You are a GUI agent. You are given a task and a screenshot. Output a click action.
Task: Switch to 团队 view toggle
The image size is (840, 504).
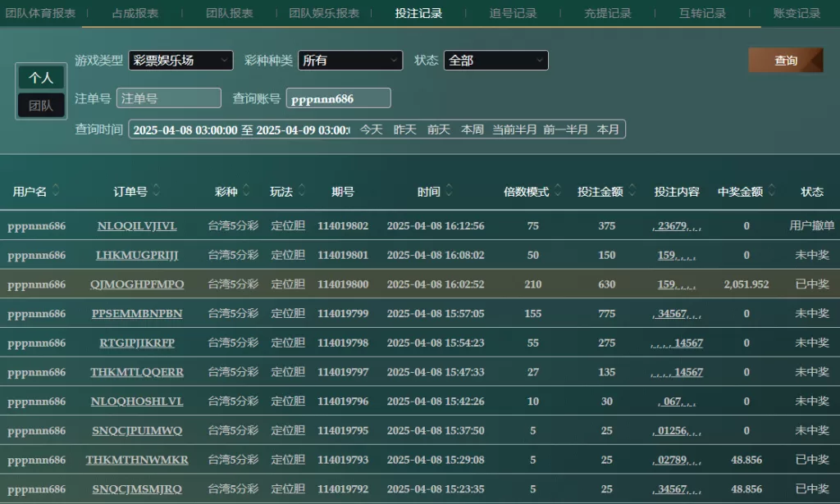pos(41,105)
